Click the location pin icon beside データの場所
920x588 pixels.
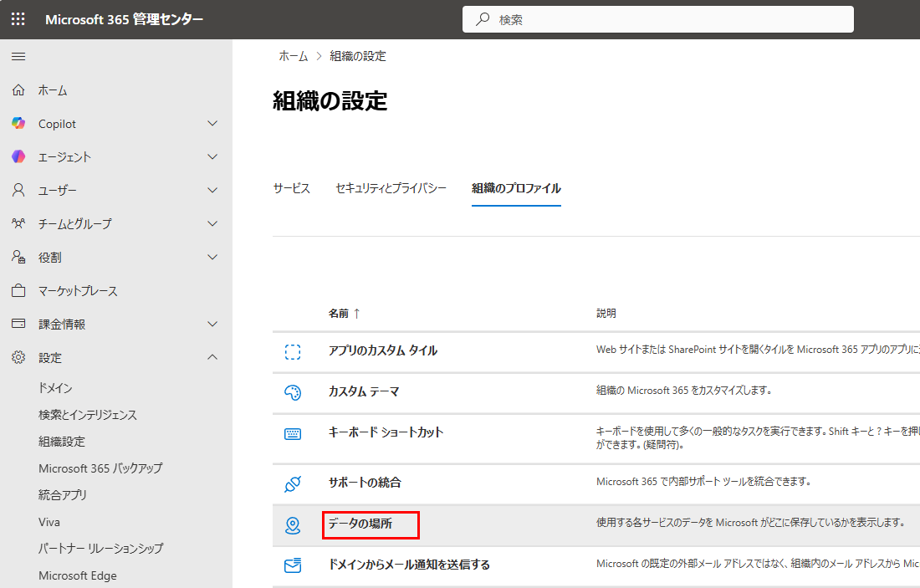[294, 524]
